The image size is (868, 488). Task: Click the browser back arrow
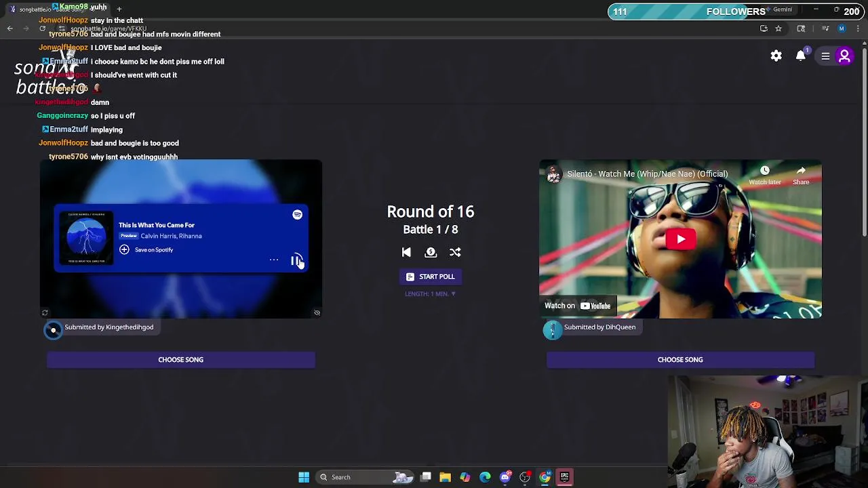coord(9,28)
